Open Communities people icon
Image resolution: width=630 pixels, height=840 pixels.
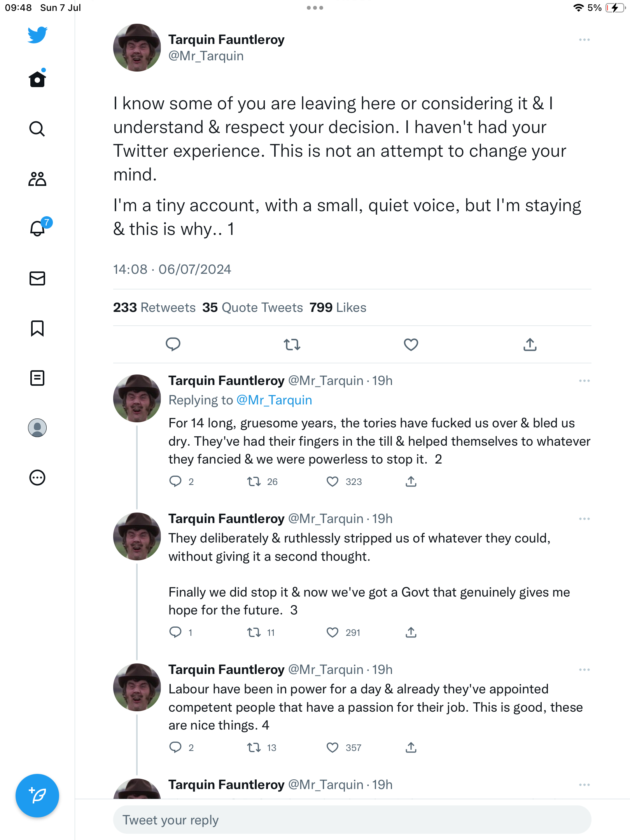(x=37, y=179)
